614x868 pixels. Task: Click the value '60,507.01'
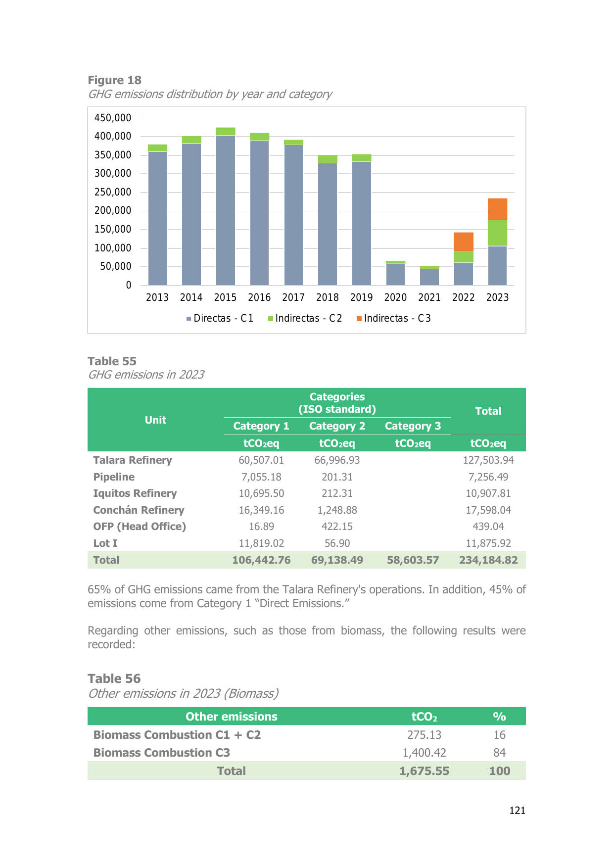(x=261, y=460)
